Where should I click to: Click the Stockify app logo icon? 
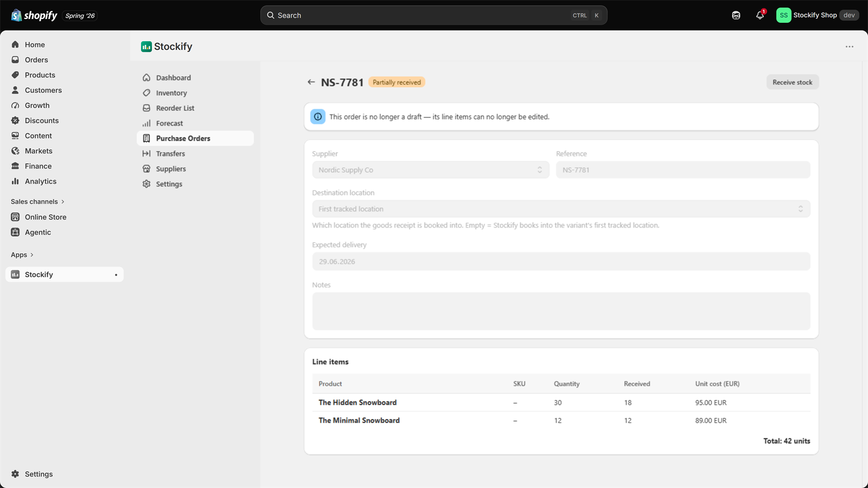coord(146,47)
